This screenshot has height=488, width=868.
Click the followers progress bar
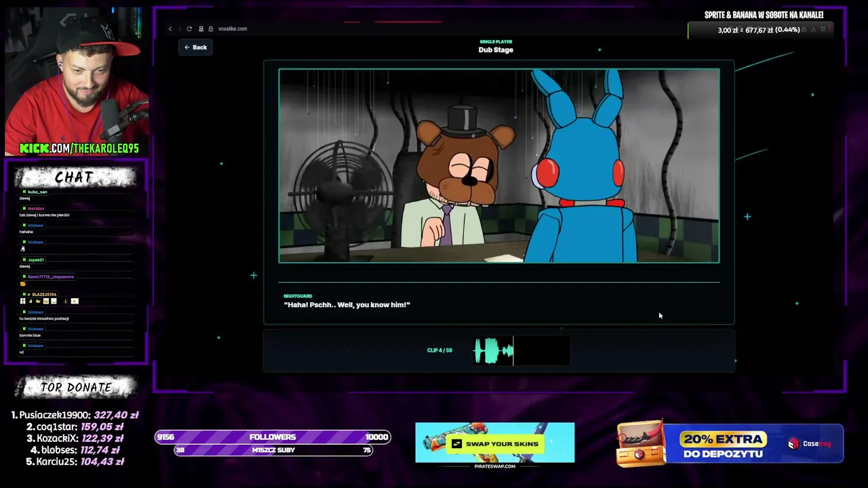pos(273,437)
